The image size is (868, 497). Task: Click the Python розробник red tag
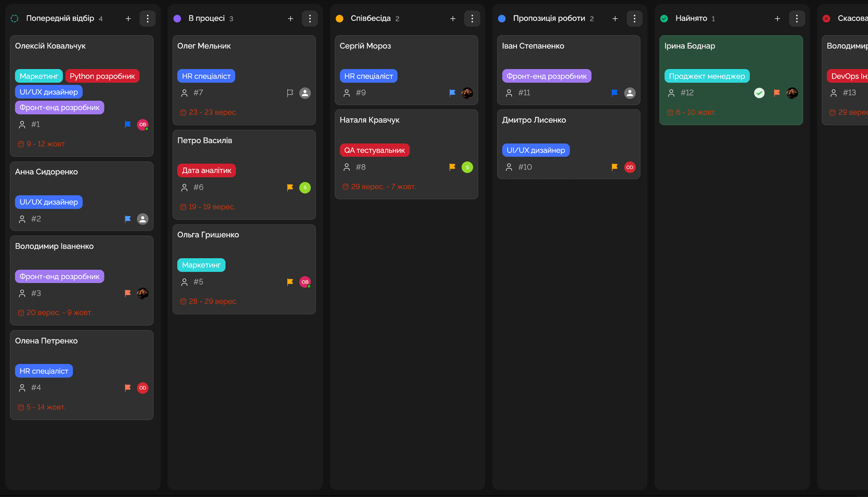coord(102,76)
